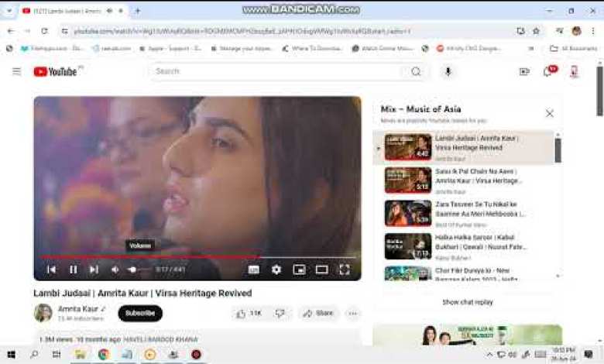Search with your voice microphone icon
Viewport: 604px width, 364px height.
(x=448, y=71)
